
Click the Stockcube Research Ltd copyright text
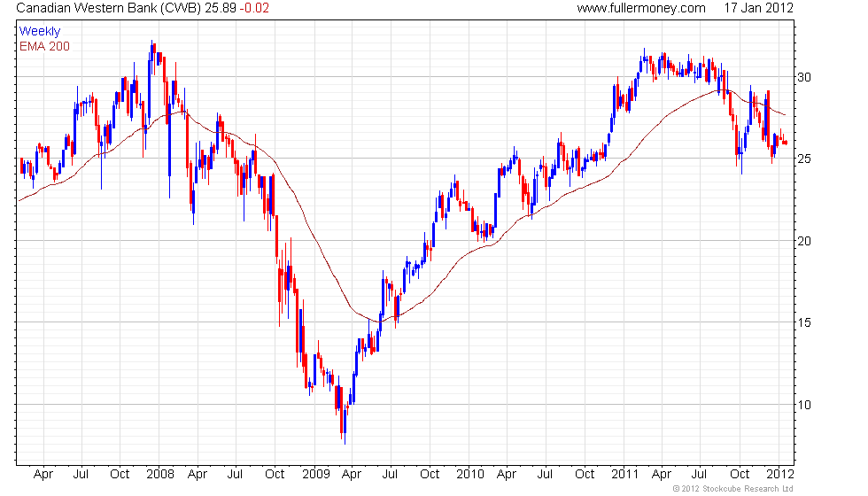point(733,489)
